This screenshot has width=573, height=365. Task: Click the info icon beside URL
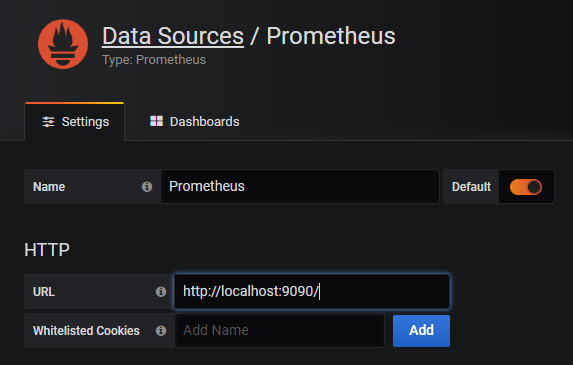161,292
